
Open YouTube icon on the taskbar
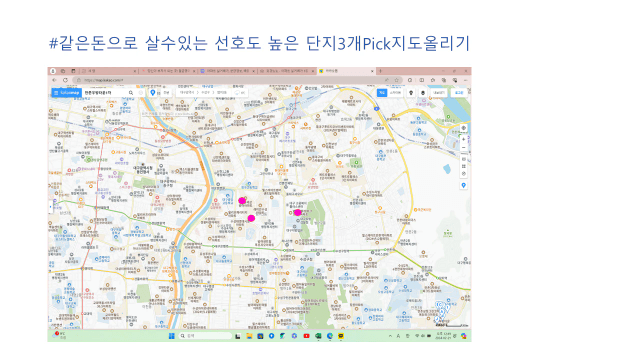(306, 336)
